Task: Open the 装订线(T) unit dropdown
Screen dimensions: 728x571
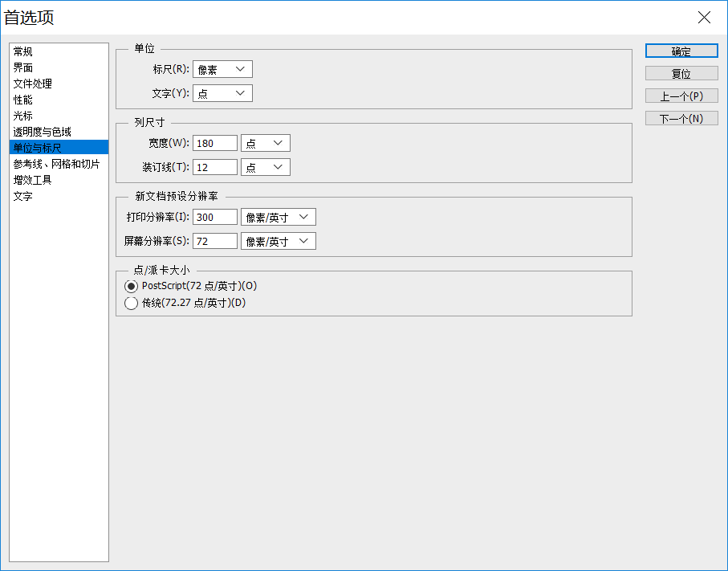Action: coord(266,167)
